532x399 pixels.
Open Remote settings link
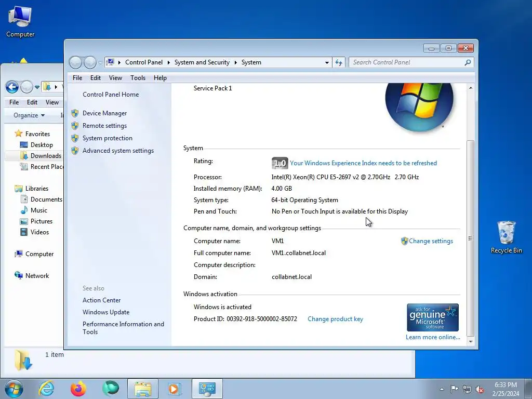coord(104,126)
